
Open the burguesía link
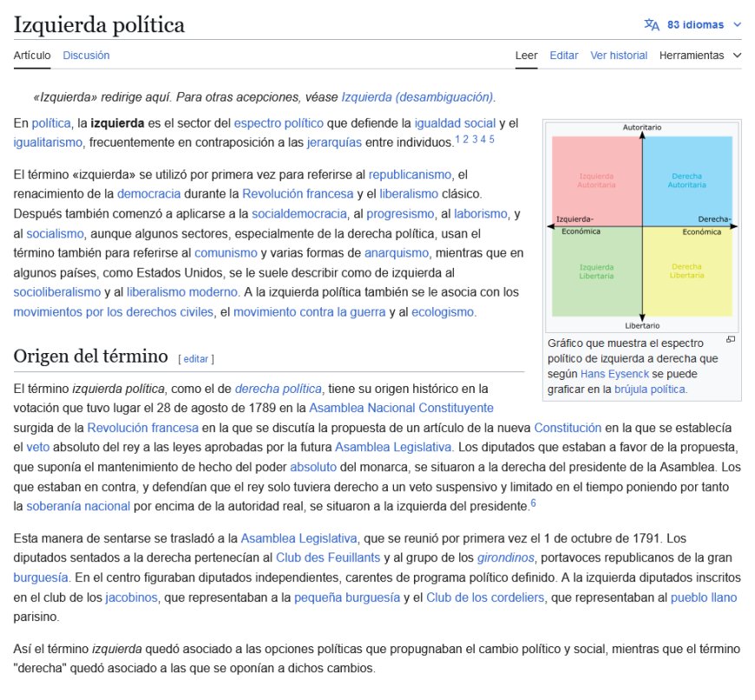pos(41,577)
